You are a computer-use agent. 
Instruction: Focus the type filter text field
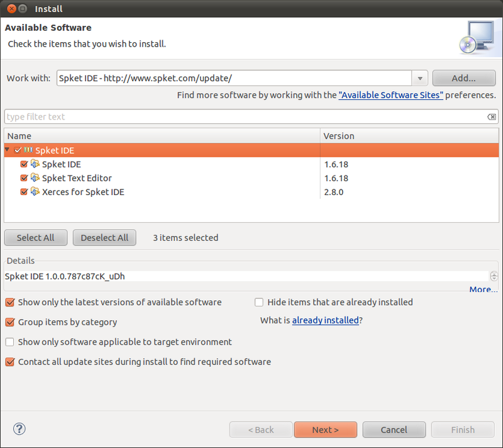pyautogui.click(x=245, y=117)
